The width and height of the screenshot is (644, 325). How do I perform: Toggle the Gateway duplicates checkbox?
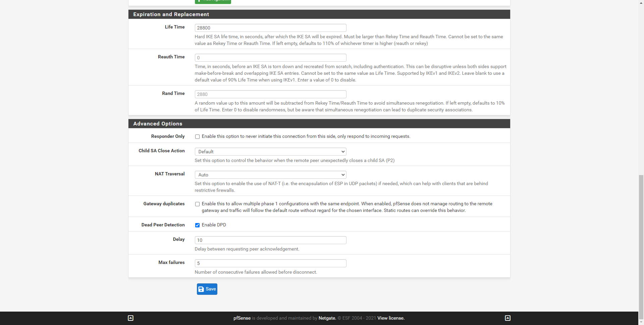click(x=197, y=204)
